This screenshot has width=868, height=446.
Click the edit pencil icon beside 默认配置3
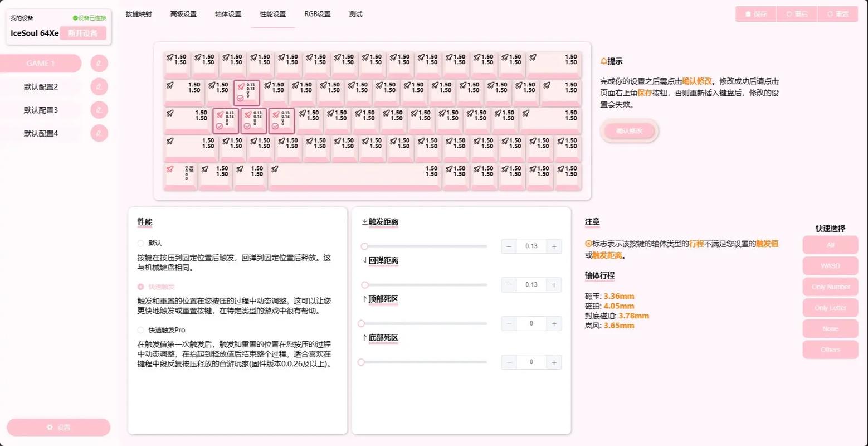(x=99, y=110)
